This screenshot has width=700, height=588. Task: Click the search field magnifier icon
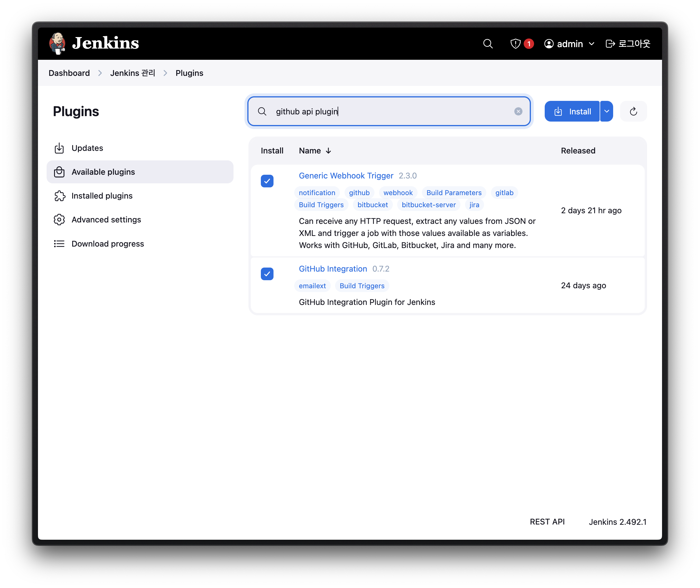[262, 111]
